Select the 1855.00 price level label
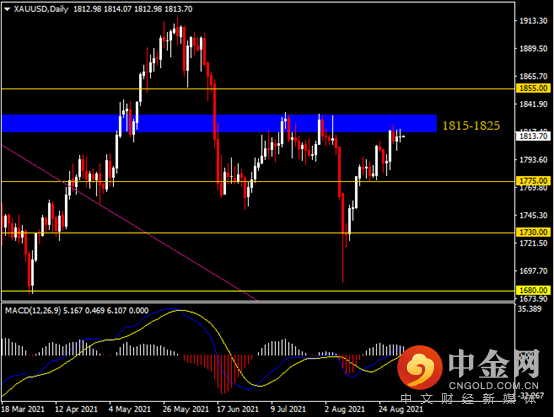 (x=533, y=88)
